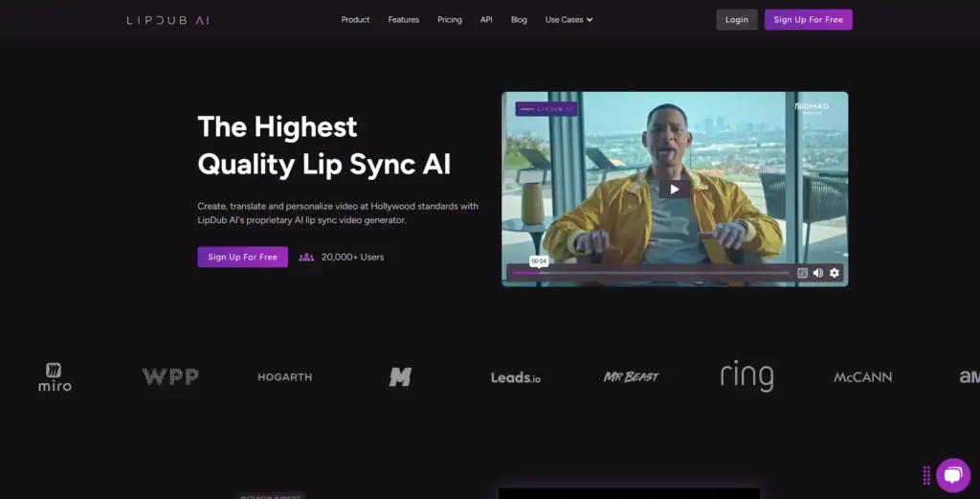Click the WPP logo
The width and height of the screenshot is (980, 499).
click(170, 376)
